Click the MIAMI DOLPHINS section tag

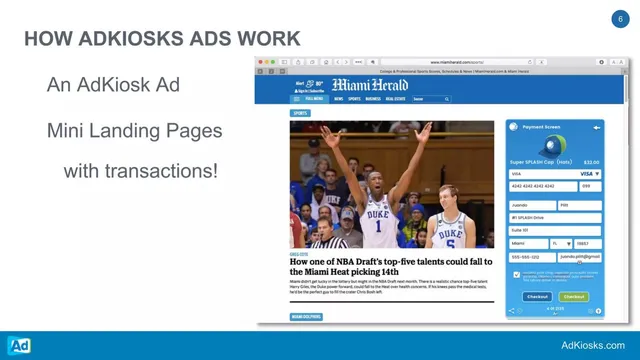coord(306,317)
